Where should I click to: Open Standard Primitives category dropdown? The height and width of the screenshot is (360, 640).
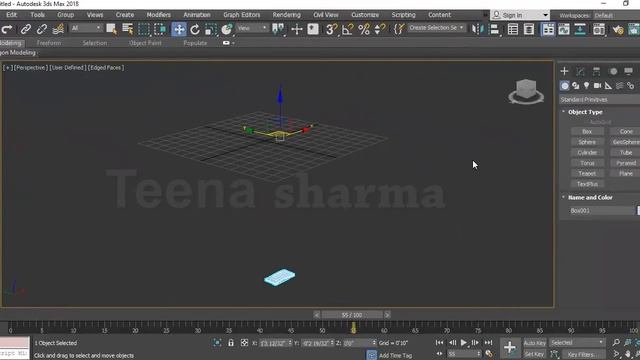(599, 100)
